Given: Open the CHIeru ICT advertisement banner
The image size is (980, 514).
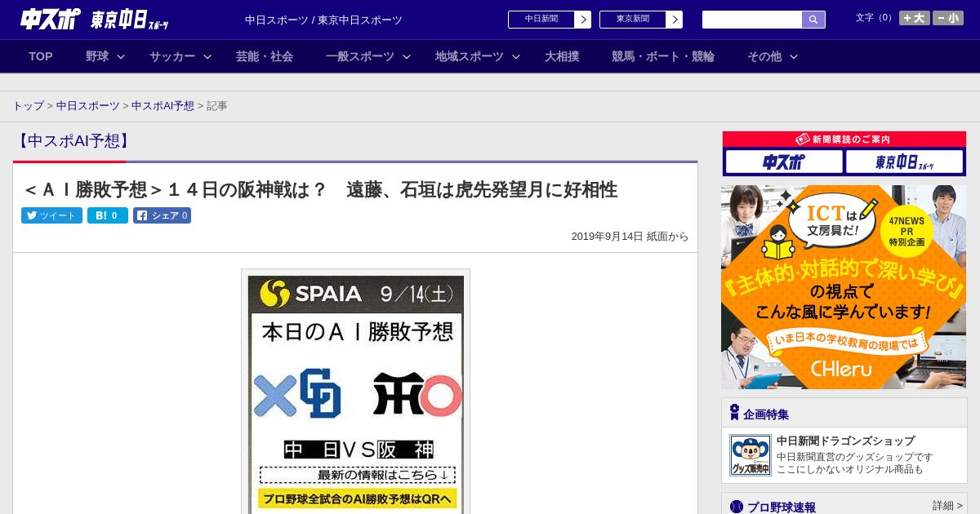Looking at the screenshot, I should click(x=844, y=287).
